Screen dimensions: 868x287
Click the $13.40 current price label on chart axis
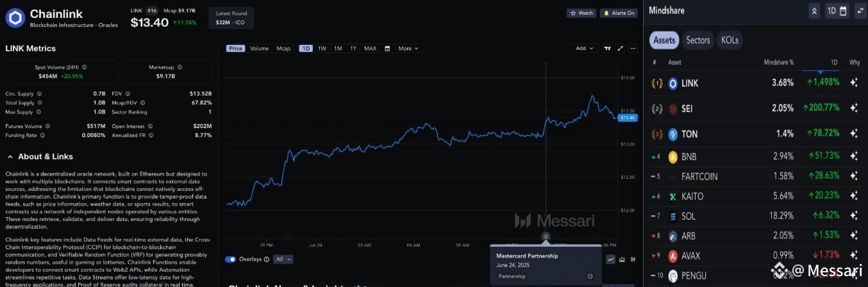(627, 117)
